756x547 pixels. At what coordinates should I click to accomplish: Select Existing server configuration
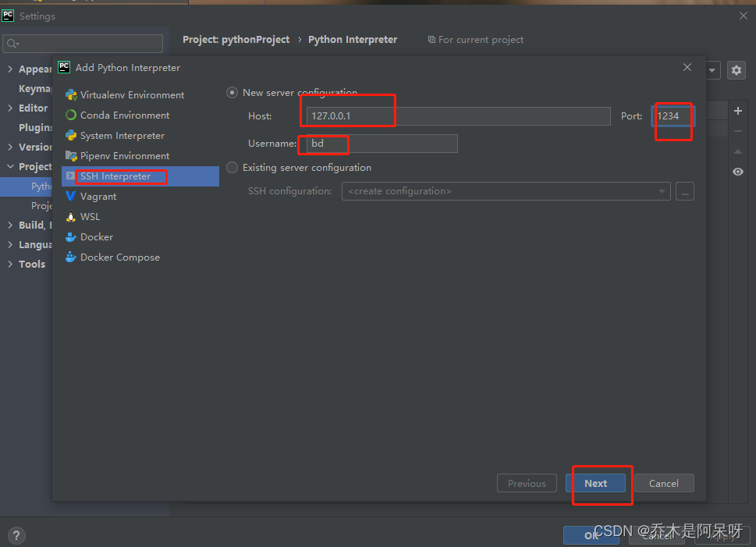point(232,167)
